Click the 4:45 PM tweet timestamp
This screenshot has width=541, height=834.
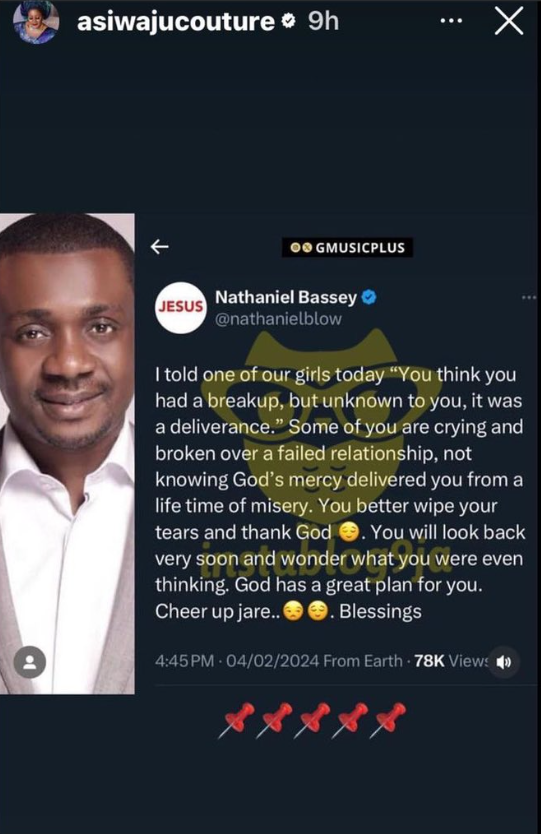click(185, 661)
